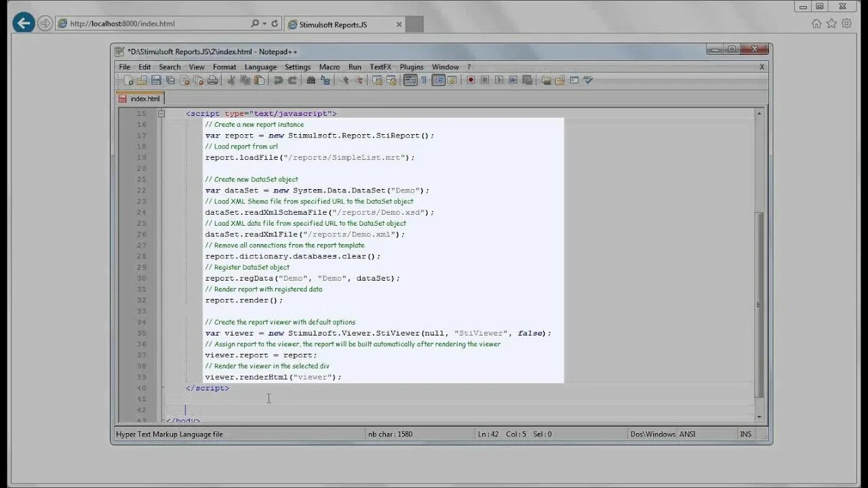Open the address bar search dropdown arrow
The width and height of the screenshot is (868, 488).
point(264,23)
